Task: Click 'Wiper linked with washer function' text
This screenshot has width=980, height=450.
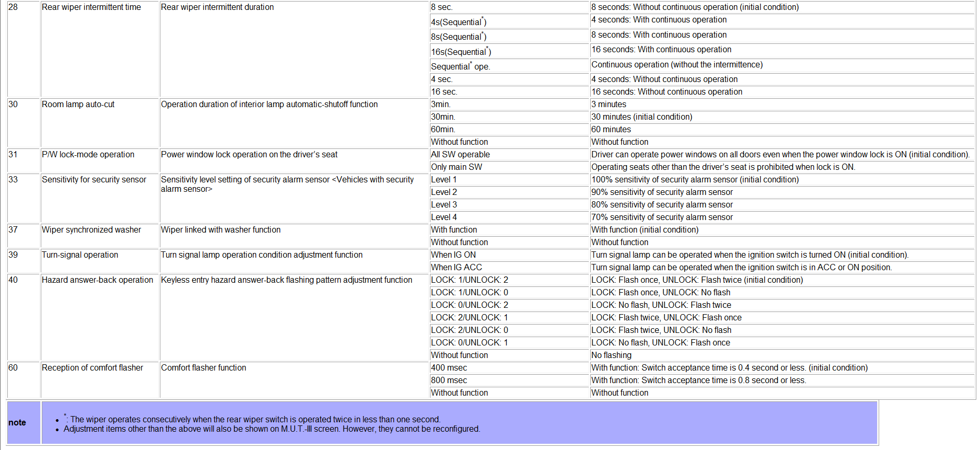Action: (x=220, y=230)
